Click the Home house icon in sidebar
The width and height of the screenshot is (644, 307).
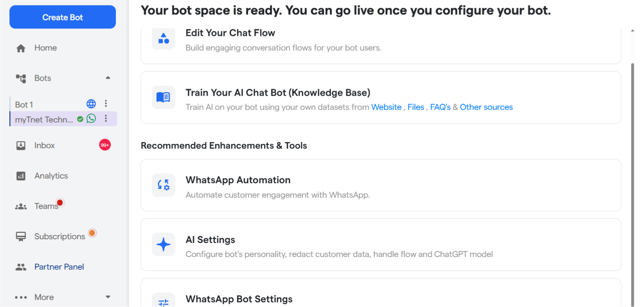point(21,48)
